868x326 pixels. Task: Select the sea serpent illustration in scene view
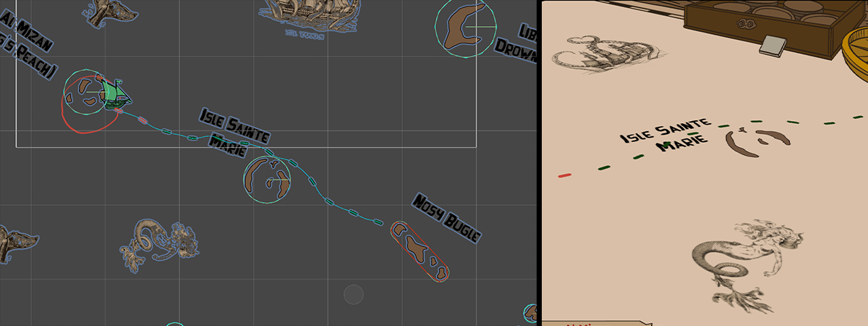click(x=158, y=245)
